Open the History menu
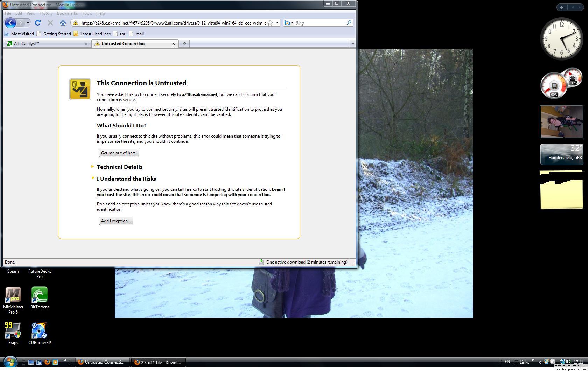 pyautogui.click(x=46, y=13)
